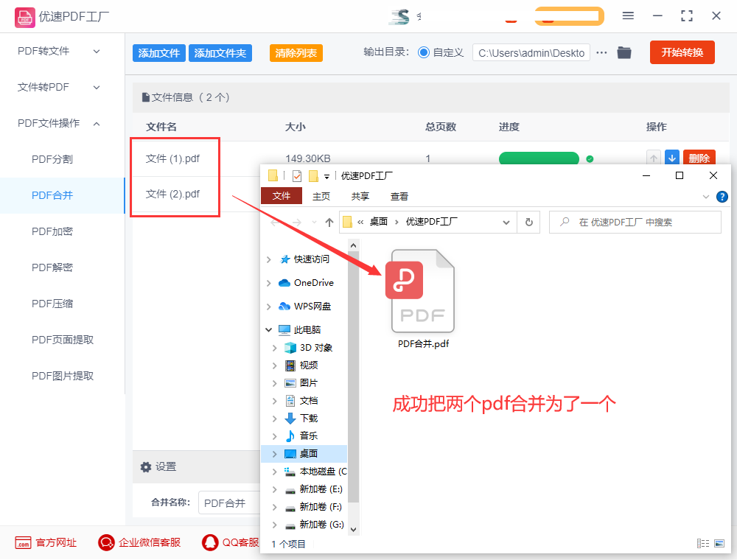This screenshot has width=737, height=560.
Task: Open output folder icon next to path
Action: (624, 52)
